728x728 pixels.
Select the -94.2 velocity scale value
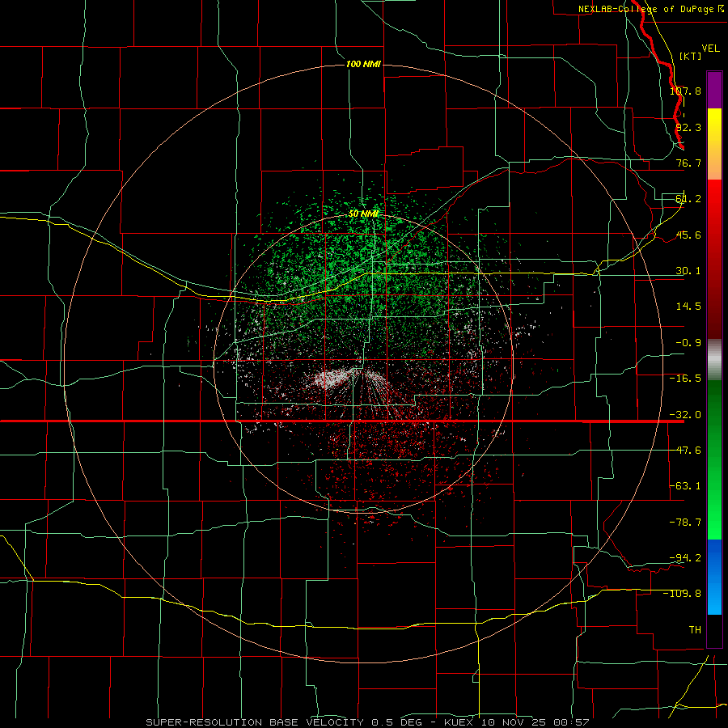(x=685, y=557)
